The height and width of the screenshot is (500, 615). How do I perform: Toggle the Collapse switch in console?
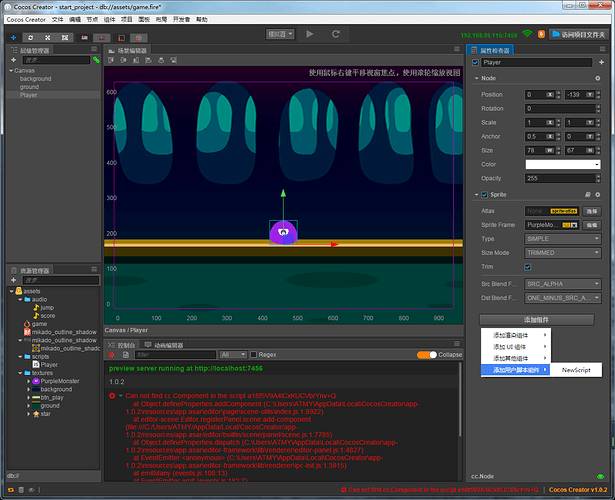point(427,355)
